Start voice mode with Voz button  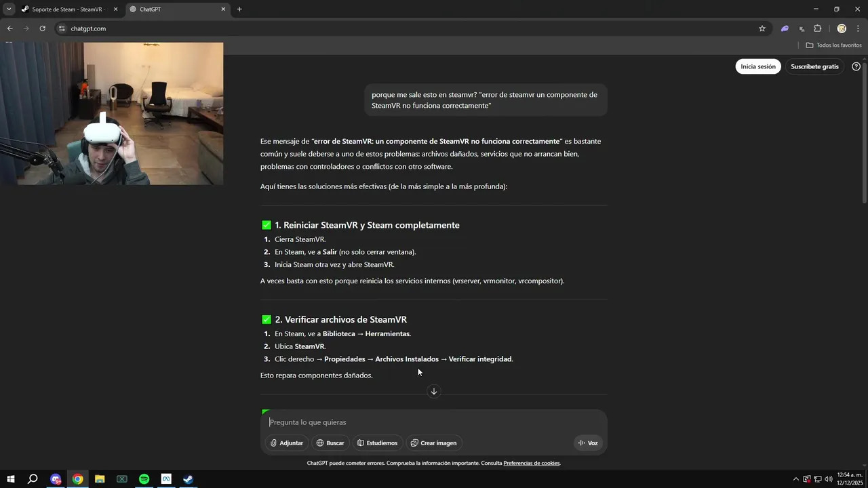588,443
